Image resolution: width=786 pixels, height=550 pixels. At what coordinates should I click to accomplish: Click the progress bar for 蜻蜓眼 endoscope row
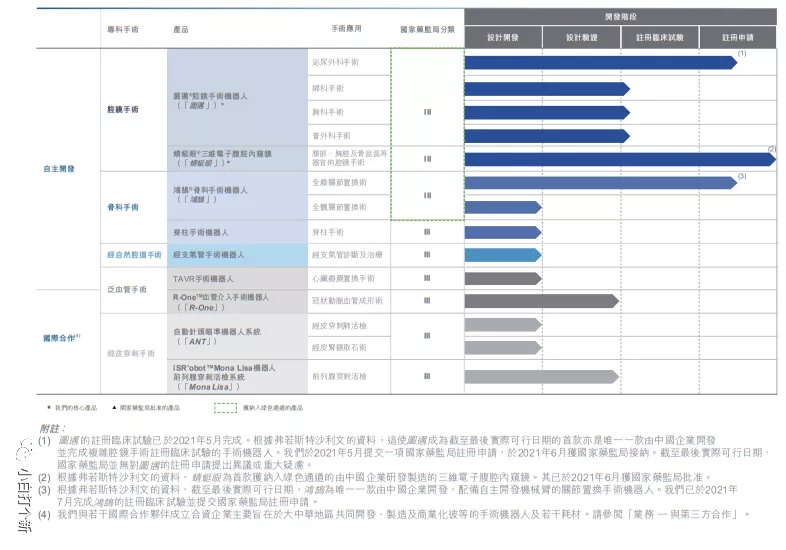[x=620, y=159]
